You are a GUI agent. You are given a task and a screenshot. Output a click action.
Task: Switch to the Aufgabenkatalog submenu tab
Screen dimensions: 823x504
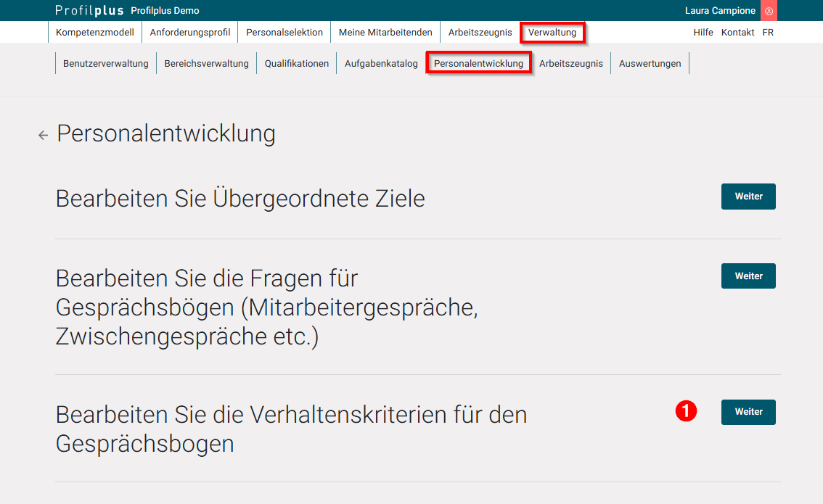(x=380, y=63)
